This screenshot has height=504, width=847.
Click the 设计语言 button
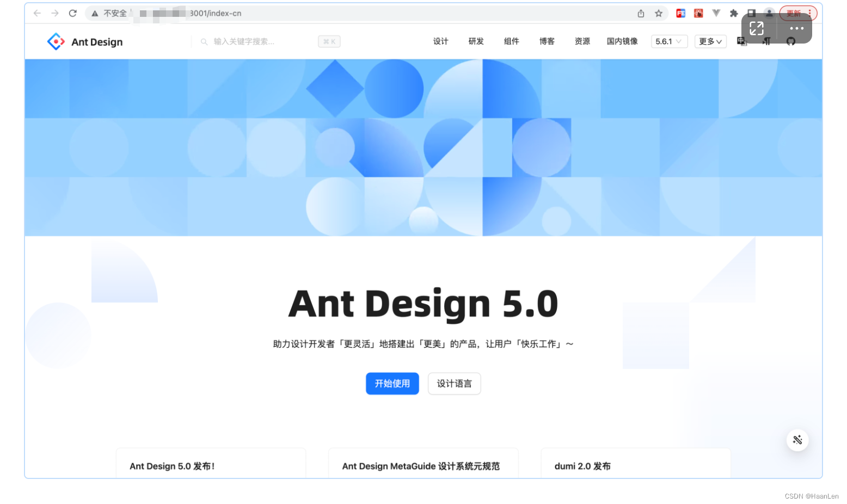455,384
